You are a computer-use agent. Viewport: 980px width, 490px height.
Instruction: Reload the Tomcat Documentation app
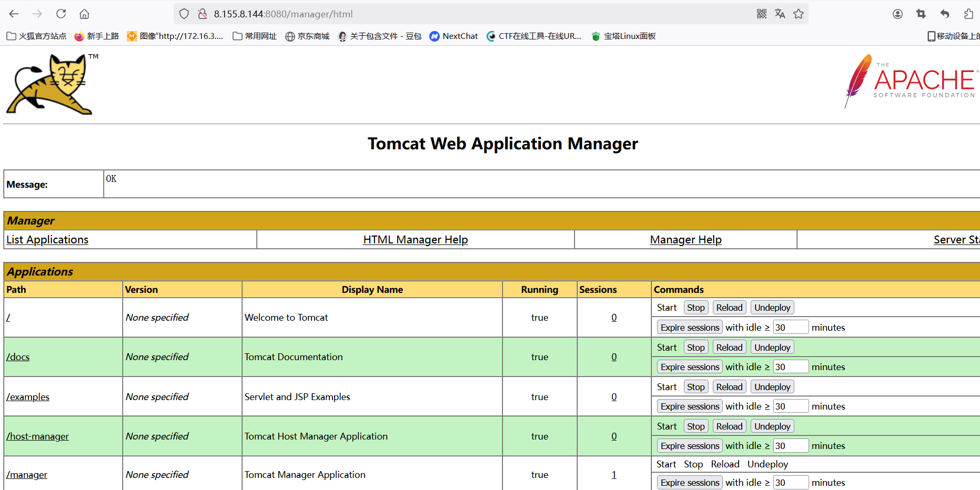[730, 348]
